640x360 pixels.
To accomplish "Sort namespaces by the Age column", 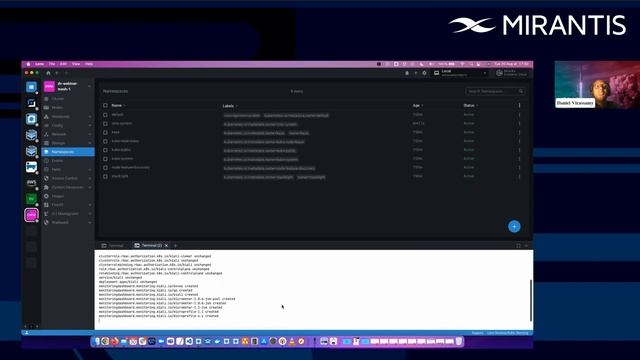I will 417,105.
